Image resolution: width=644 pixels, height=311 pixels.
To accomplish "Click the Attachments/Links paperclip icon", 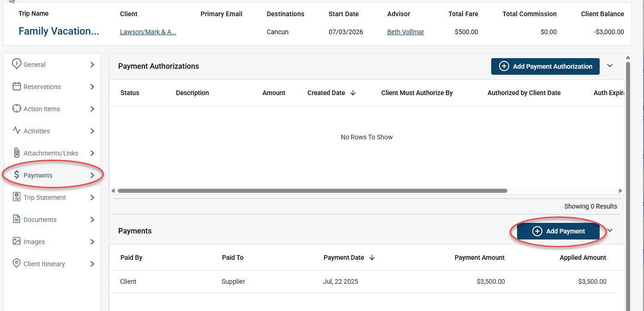I will (x=17, y=153).
